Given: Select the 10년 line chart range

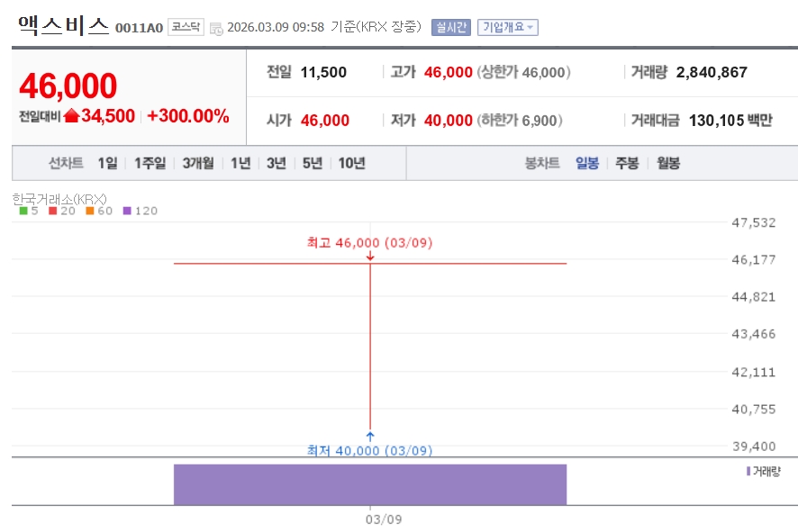Looking at the screenshot, I should pos(351,163).
